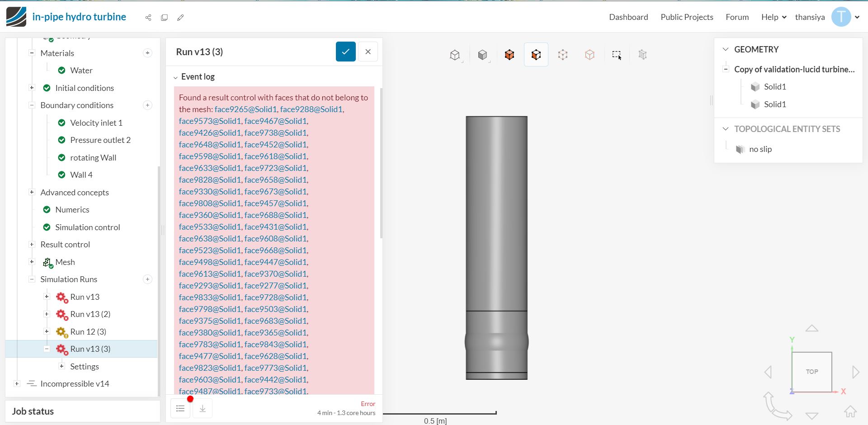Image resolution: width=868 pixels, height=425 pixels.
Task: Select shaded gray cube render mode
Action: (482, 55)
